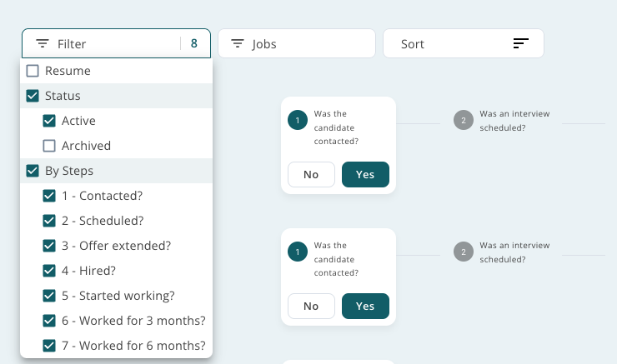The width and height of the screenshot is (617, 364).
Task: Toggle the By Steps group option
Action: (33, 171)
